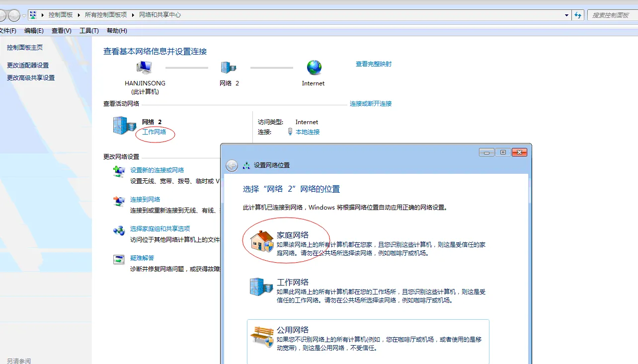The height and width of the screenshot is (364, 638).
Task: Click the Internet globe icon
Action: pos(314,67)
